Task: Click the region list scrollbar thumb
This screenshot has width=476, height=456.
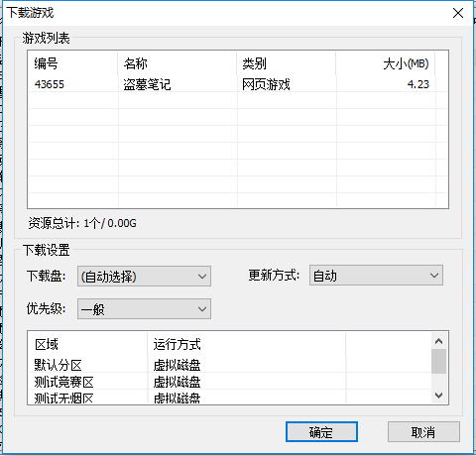Action: (x=439, y=361)
